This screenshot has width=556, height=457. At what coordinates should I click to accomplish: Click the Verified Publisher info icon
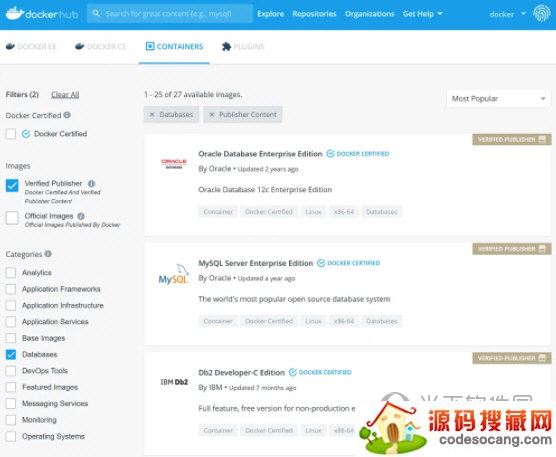point(91,183)
